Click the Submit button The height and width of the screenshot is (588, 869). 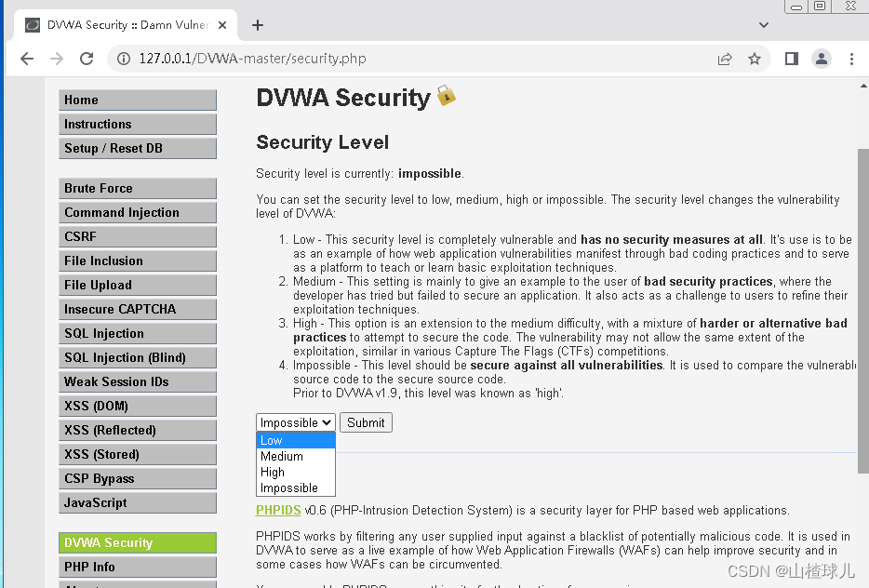click(365, 422)
